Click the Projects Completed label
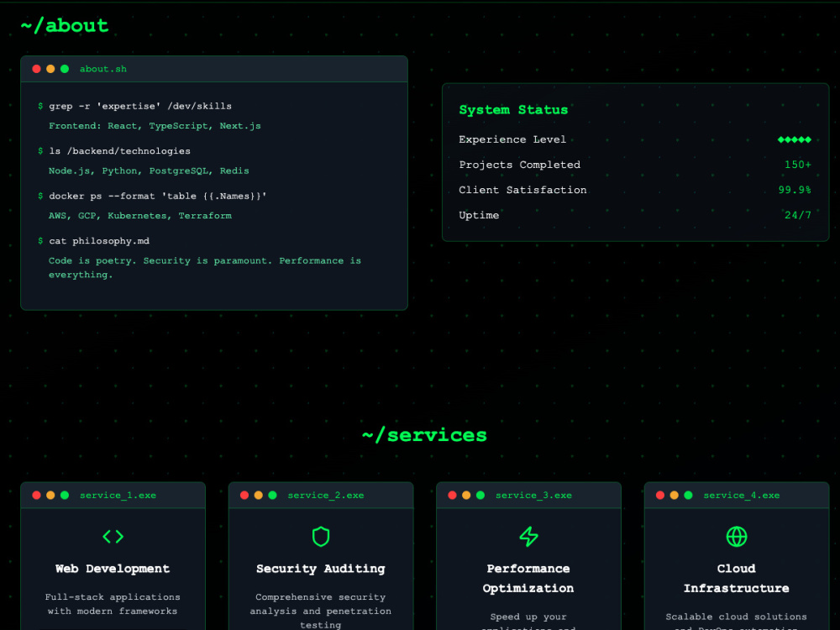The width and height of the screenshot is (840, 630). tap(520, 165)
